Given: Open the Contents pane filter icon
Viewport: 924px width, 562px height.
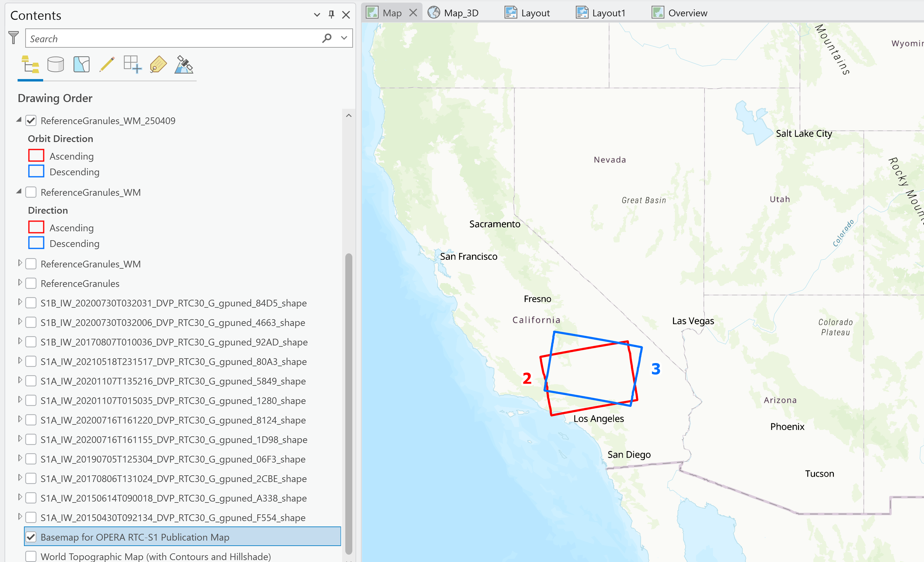Looking at the screenshot, I should [13, 37].
